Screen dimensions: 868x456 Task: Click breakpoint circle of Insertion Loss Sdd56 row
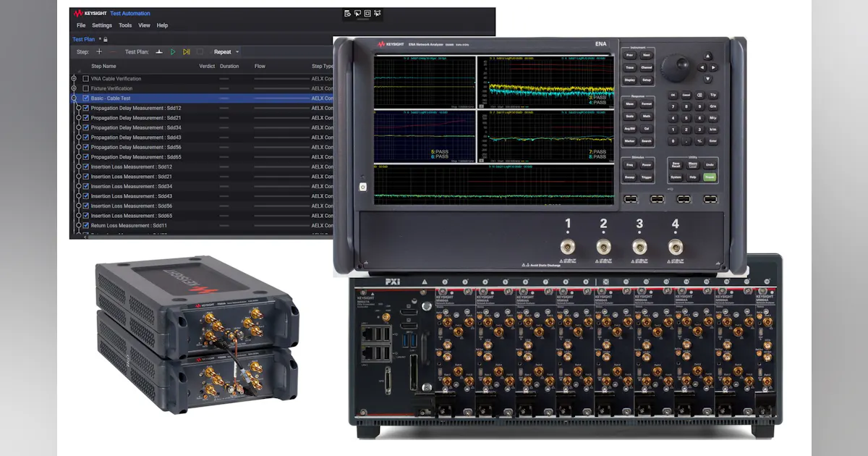(79, 206)
